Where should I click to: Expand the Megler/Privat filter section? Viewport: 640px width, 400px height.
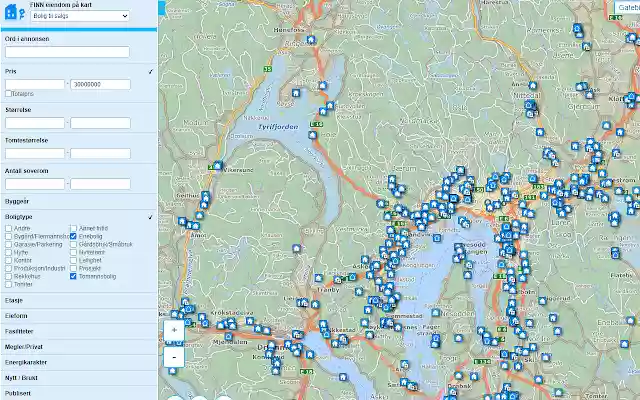[79, 347]
